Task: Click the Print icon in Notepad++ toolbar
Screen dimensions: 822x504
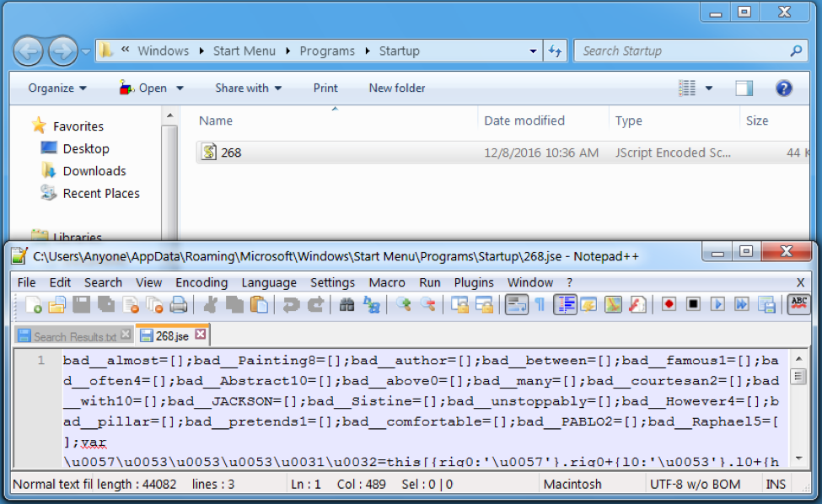Action: 179,304
